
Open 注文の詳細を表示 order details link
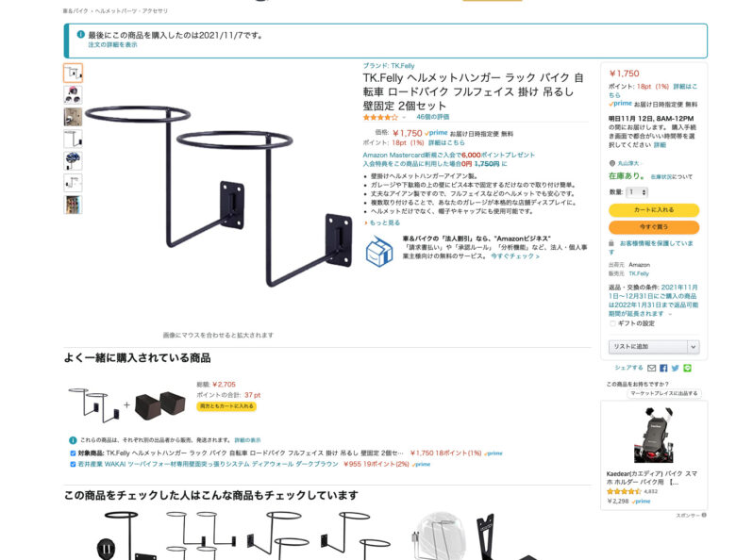(112, 45)
